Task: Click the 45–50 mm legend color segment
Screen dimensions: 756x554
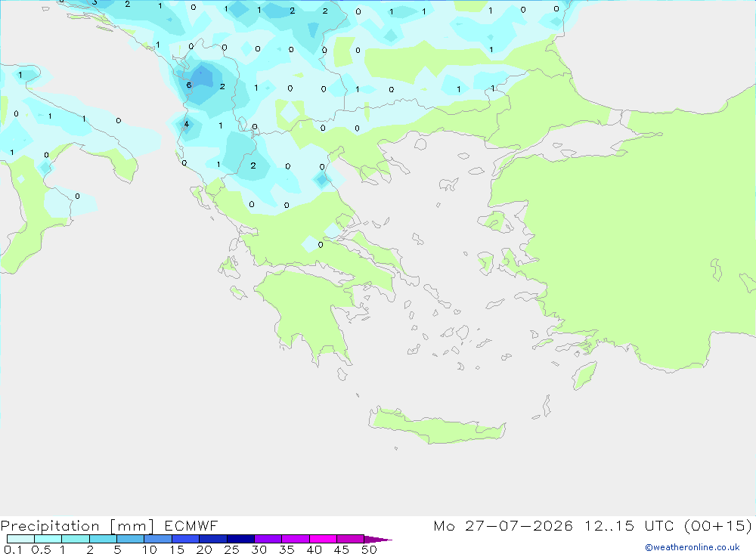Action: 351,539
